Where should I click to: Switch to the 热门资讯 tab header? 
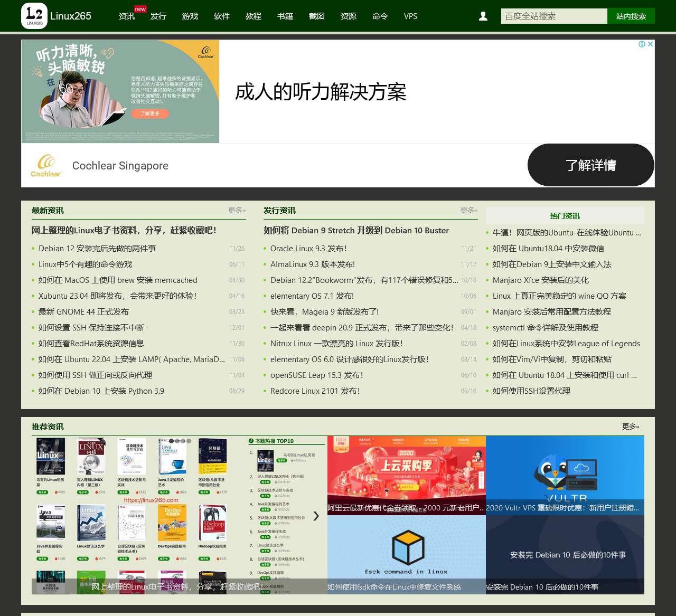point(565,216)
